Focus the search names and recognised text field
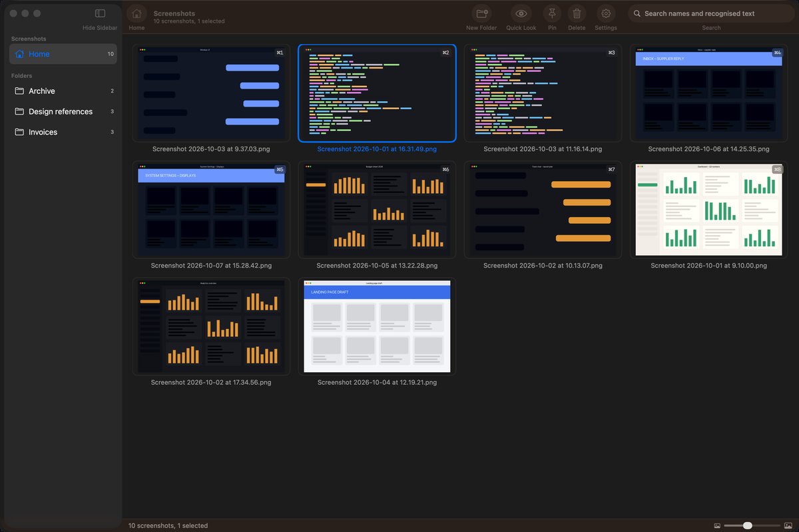 [x=711, y=13]
